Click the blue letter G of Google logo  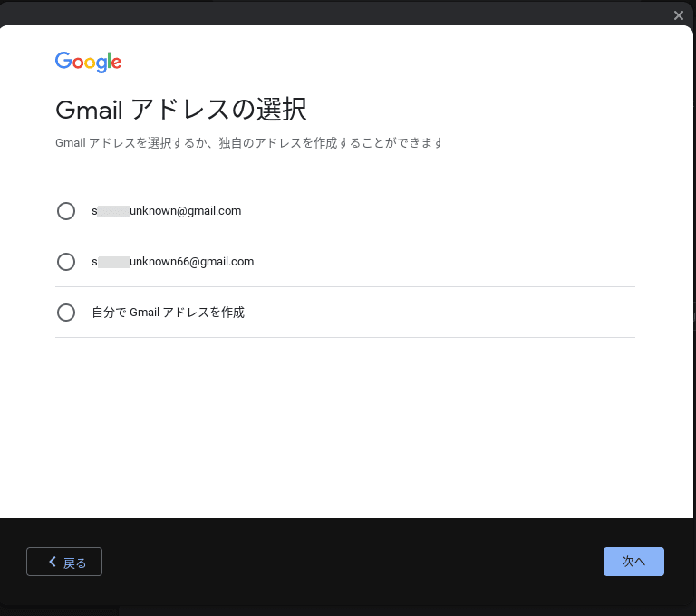(63, 61)
